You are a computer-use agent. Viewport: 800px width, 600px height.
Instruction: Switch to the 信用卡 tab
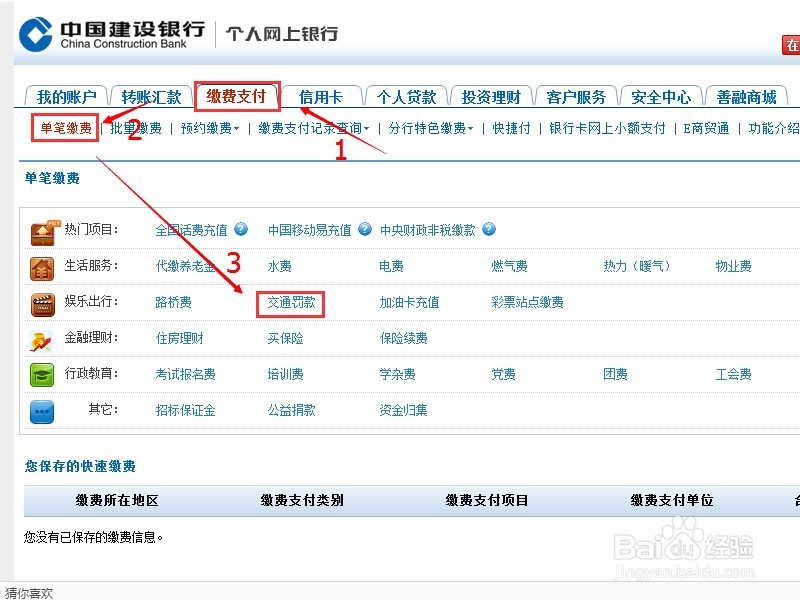[x=323, y=97]
